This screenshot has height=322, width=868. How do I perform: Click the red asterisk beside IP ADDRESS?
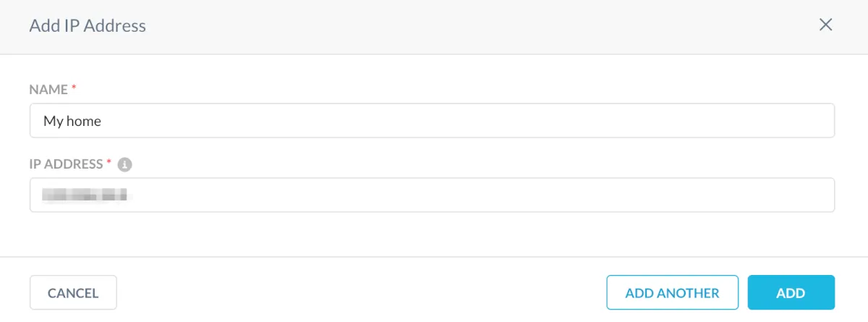point(109,164)
